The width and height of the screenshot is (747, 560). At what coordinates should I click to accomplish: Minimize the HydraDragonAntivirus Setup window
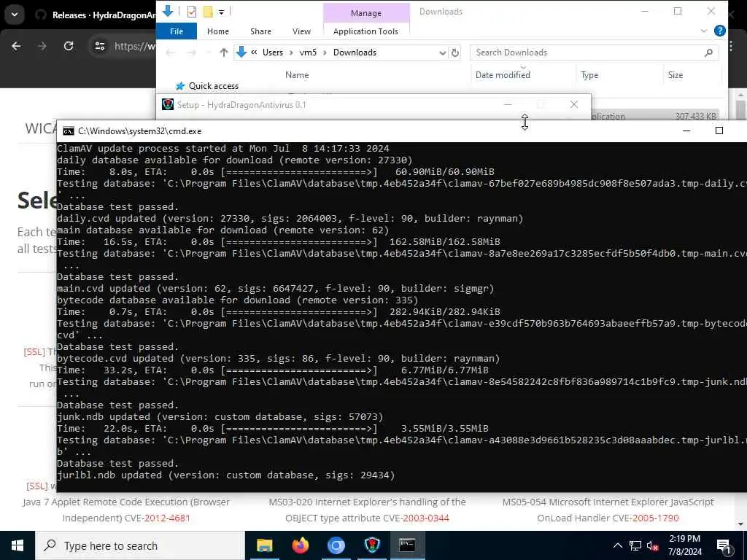[x=508, y=104]
